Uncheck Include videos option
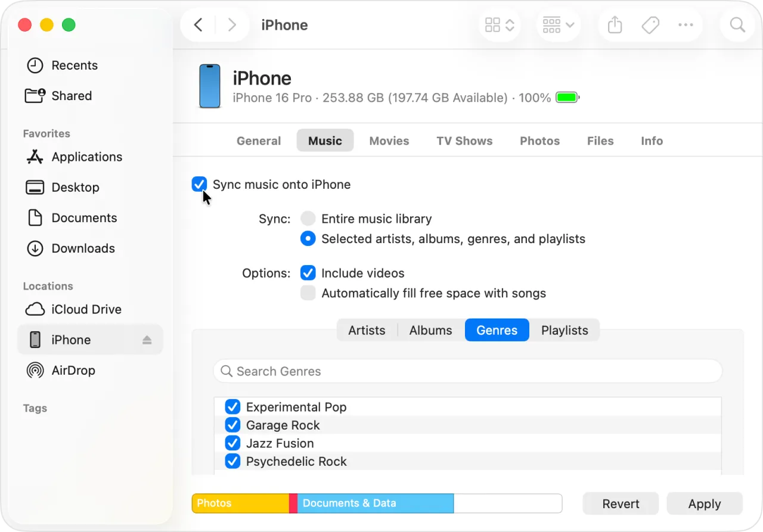Viewport: 763px width, 532px height. (308, 273)
